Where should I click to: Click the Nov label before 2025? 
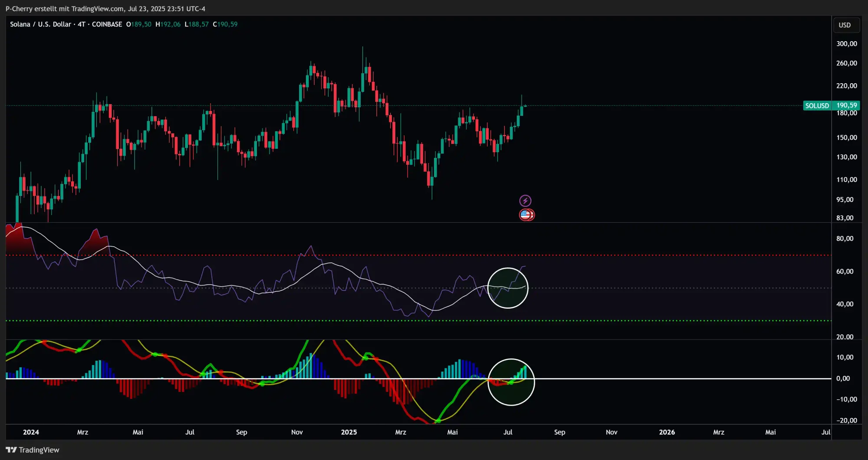tap(297, 432)
